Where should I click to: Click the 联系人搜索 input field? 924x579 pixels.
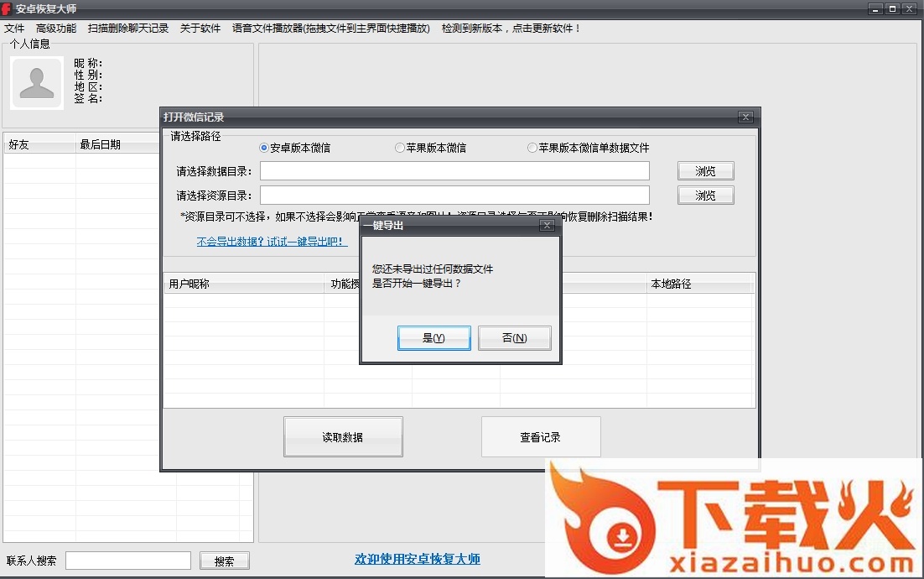tap(128, 561)
